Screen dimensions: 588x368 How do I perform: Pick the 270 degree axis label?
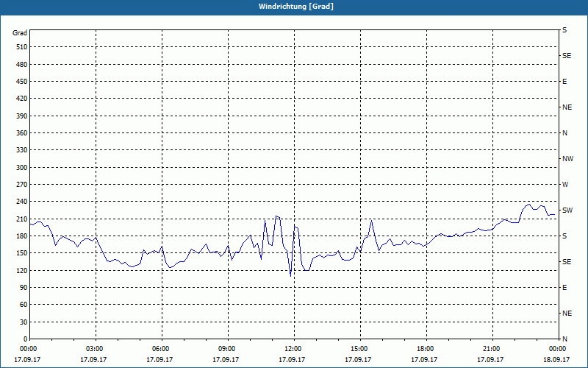(22, 185)
